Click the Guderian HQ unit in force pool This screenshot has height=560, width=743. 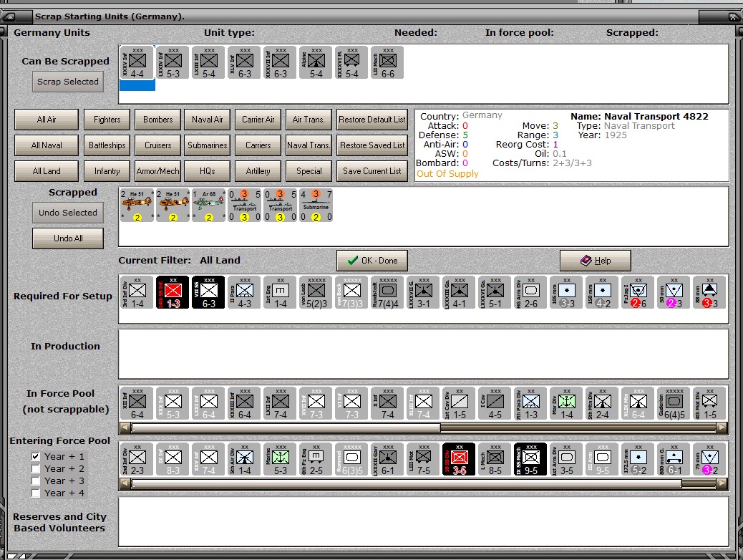(x=674, y=402)
